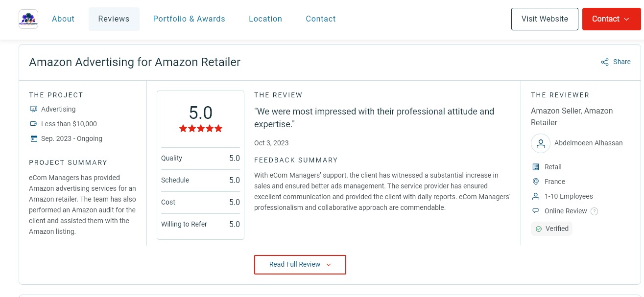Viewport: 644px width, 297px height.
Task: Switch to the About tab
Action: 63,19
